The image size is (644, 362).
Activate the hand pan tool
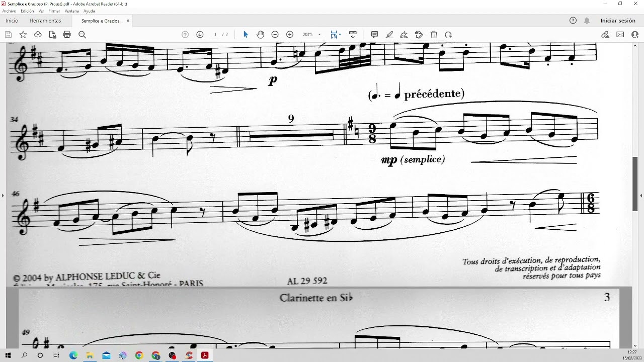(260, 35)
